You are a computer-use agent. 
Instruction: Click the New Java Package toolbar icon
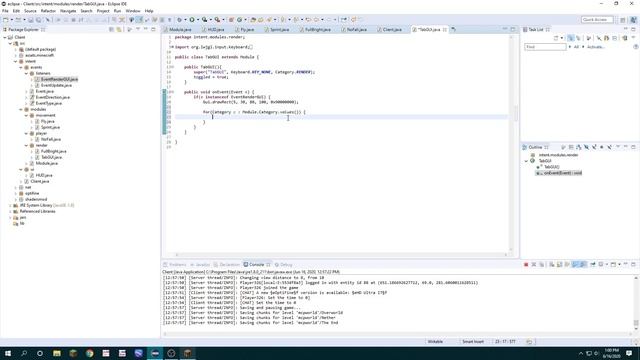tap(231, 20)
